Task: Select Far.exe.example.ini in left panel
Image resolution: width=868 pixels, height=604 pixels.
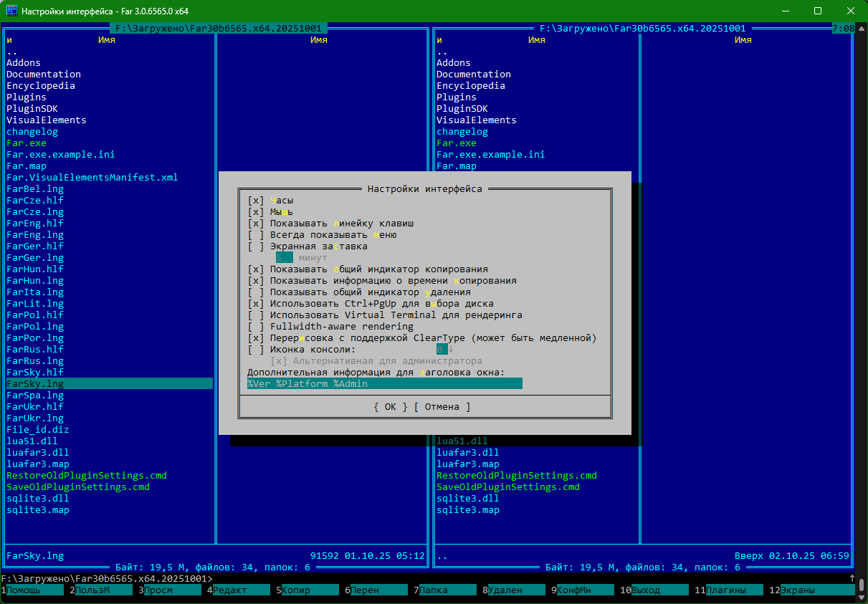Action: tap(61, 155)
